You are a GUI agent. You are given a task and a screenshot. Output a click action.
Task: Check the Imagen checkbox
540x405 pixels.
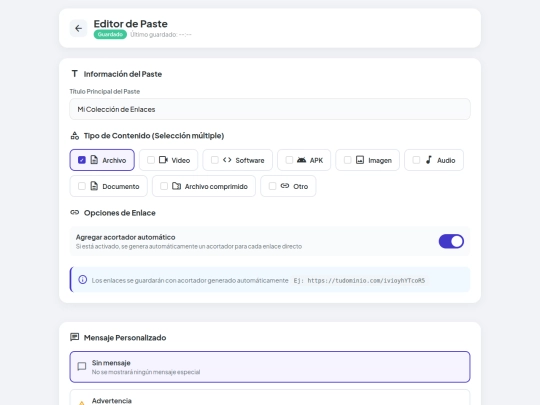(347, 160)
